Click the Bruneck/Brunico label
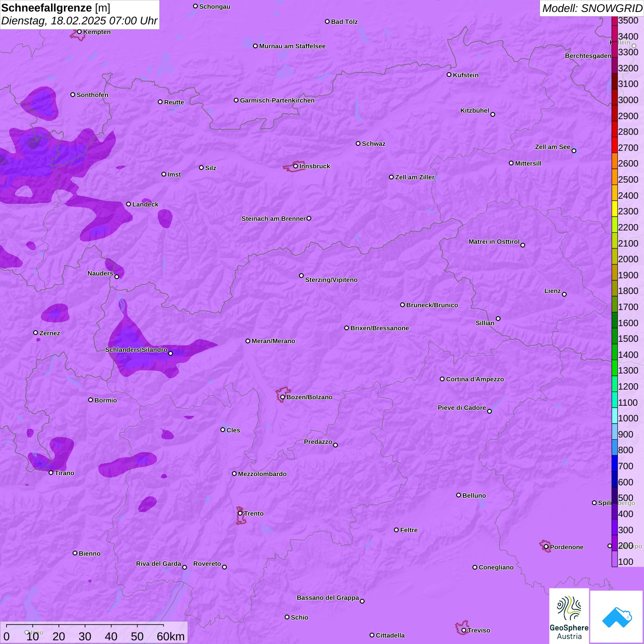Viewport: 644px width, 644px height. 432,305
